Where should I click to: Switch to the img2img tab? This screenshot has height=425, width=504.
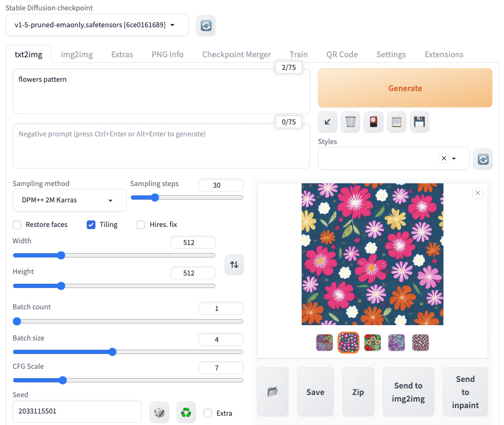76,55
